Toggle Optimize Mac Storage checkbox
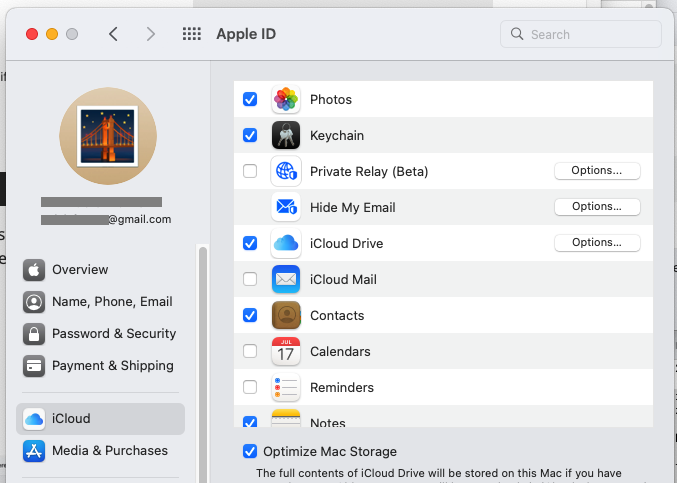The height and width of the screenshot is (483, 677). 250,452
